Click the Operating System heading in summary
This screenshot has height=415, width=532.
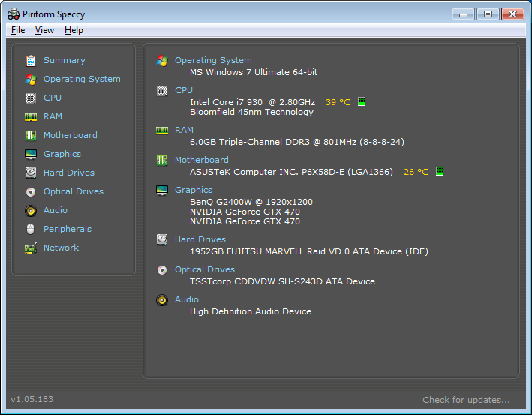pos(213,60)
